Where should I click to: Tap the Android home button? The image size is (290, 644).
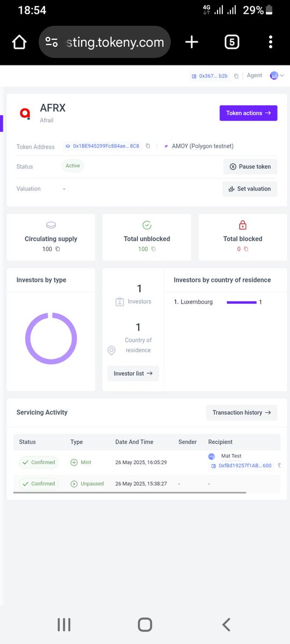tap(145, 624)
